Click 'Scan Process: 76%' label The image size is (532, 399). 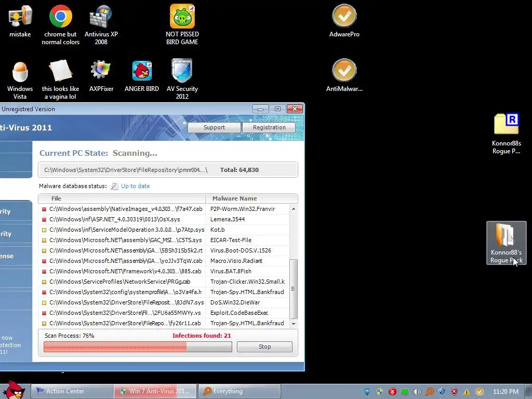70,336
